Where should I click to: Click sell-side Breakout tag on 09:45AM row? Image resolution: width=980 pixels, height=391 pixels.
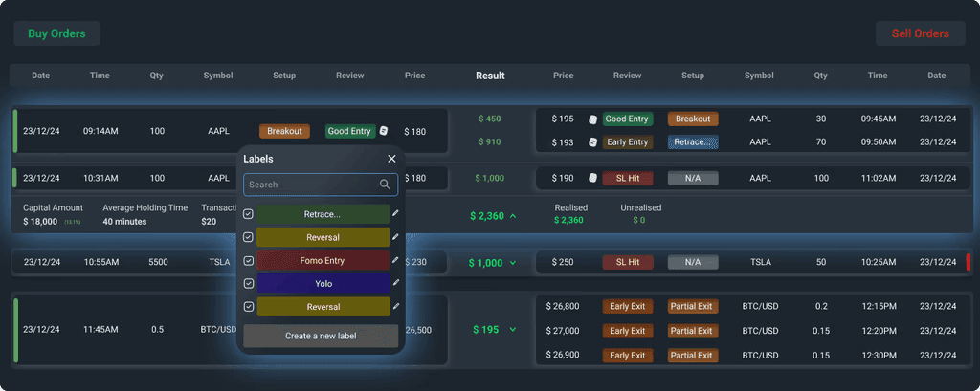[693, 119]
